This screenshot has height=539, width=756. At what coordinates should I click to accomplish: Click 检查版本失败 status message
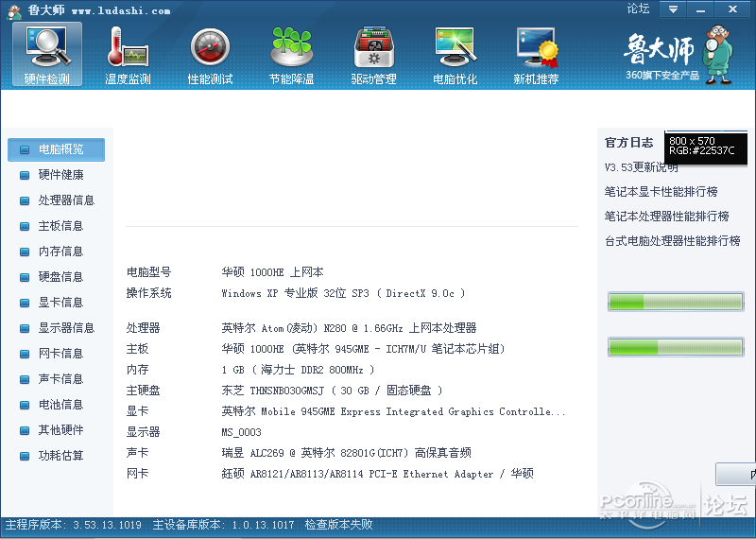(x=339, y=525)
